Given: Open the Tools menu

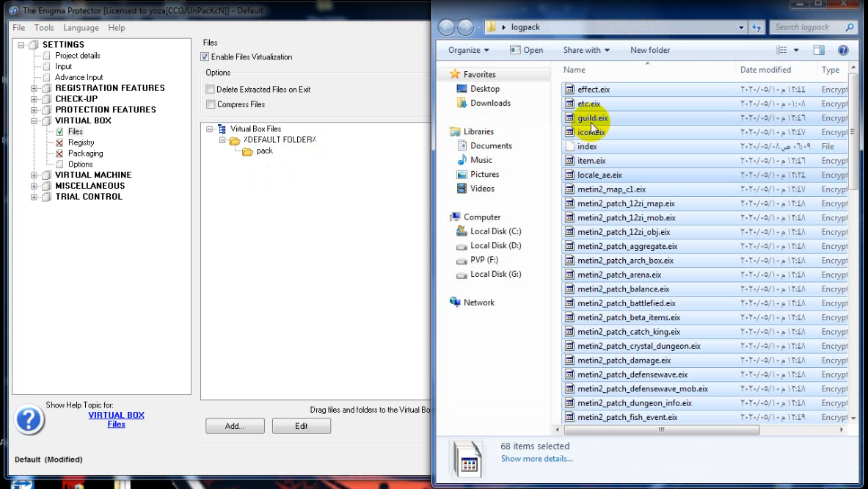Looking at the screenshot, I should click(44, 28).
